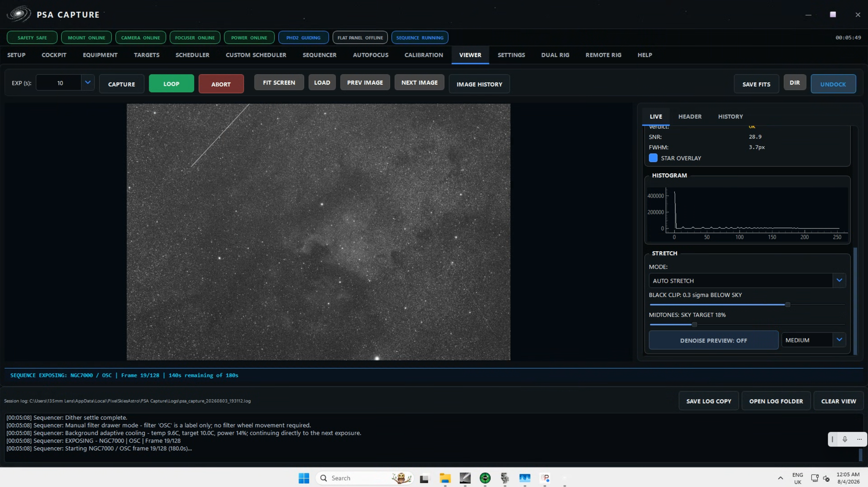868x487 pixels.
Task: Open Task View on the taskbar
Action: click(424, 478)
